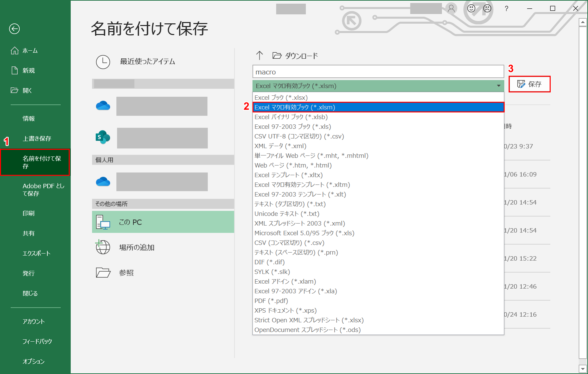This screenshot has width=588, height=374.
Task: Click the scrollbar up arrow
Action: click(x=583, y=22)
